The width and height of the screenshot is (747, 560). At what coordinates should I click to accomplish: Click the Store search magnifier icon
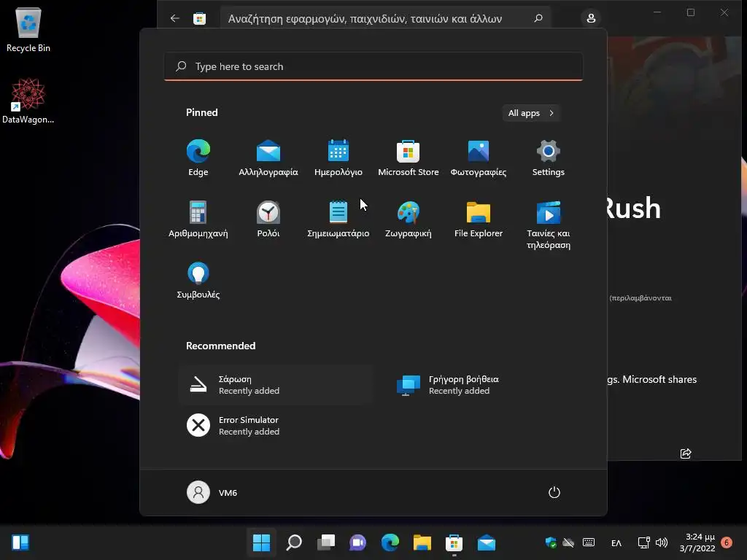click(538, 18)
